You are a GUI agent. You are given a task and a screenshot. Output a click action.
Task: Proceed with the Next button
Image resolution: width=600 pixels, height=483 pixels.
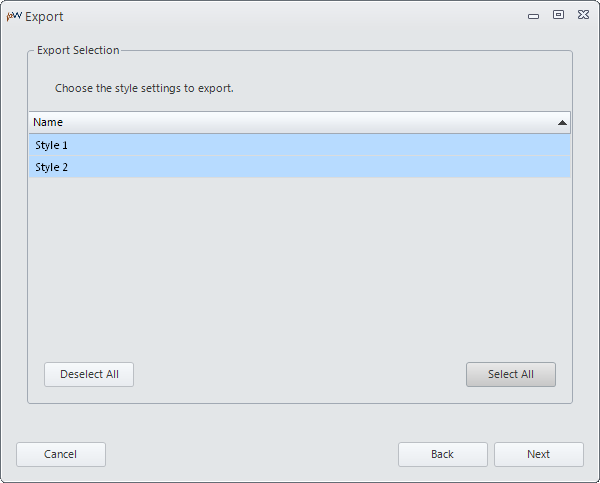[x=539, y=454]
